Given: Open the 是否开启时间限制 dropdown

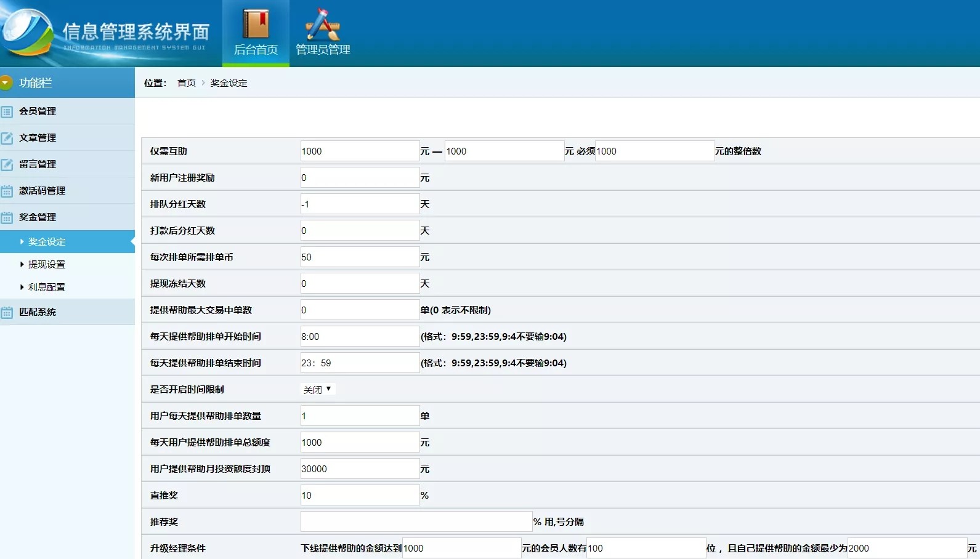Looking at the screenshot, I should pyautogui.click(x=317, y=389).
